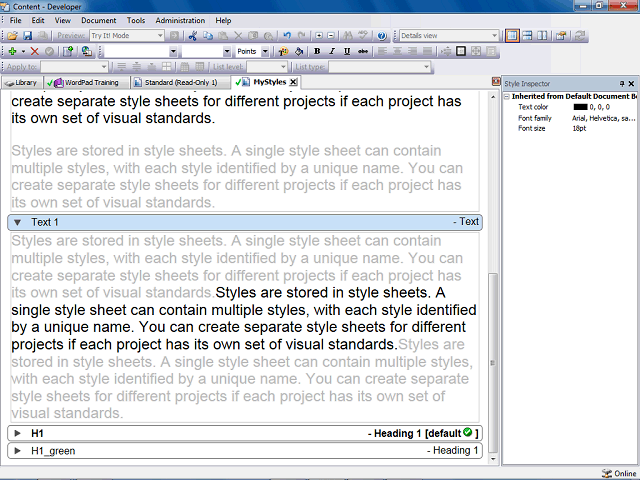Toggle Bold formatting
Screen dimensions: 640x480
[317, 51]
